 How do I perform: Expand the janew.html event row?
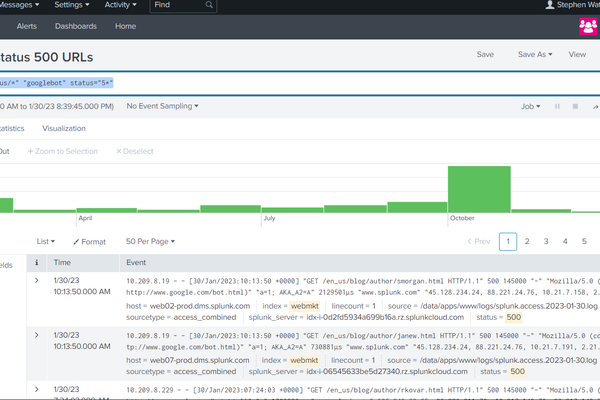pyautogui.click(x=36, y=335)
